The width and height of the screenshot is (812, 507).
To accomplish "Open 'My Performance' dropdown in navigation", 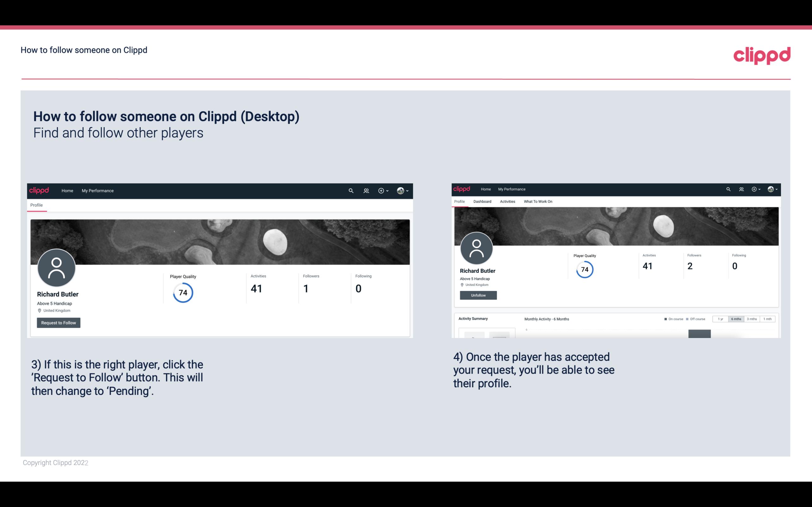I will 98,190.
